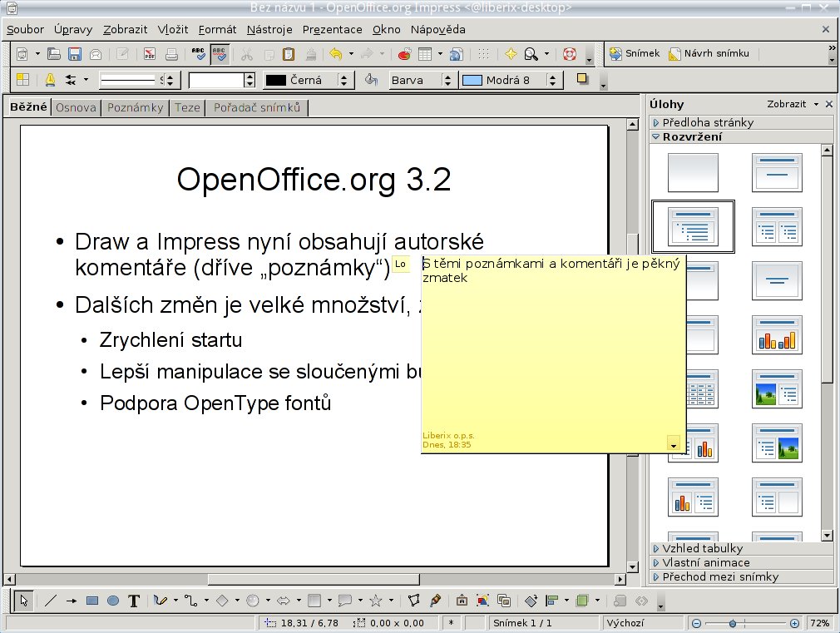Click the Lo comment marker
The image size is (840, 633).
(400, 264)
